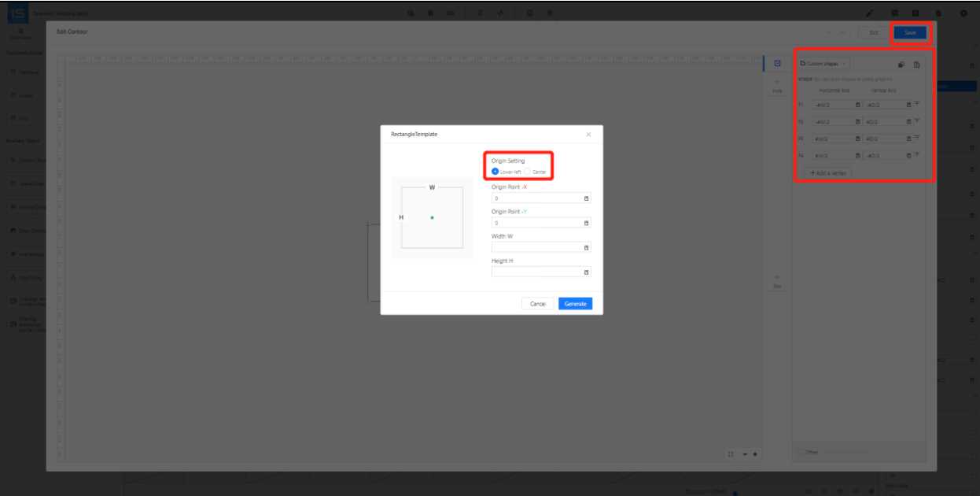Open the P3 row options menu icon
Viewport: 980px width, 496px height.
coord(917,138)
